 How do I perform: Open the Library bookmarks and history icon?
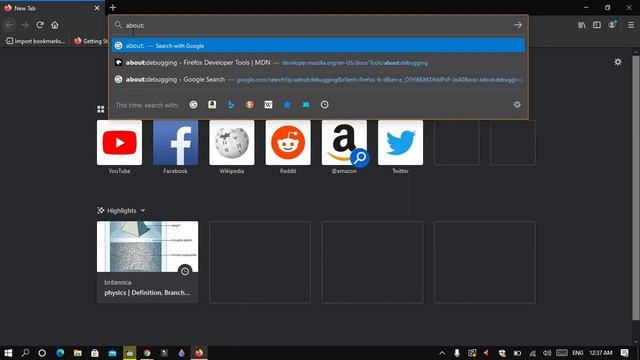tap(582, 25)
